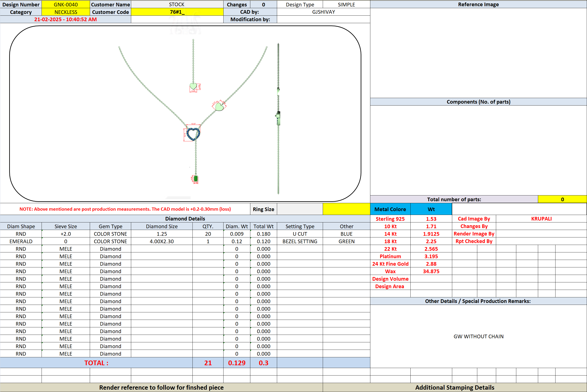Select the side-view chain rendering
Screen dimensions: 587x392
click(278, 119)
